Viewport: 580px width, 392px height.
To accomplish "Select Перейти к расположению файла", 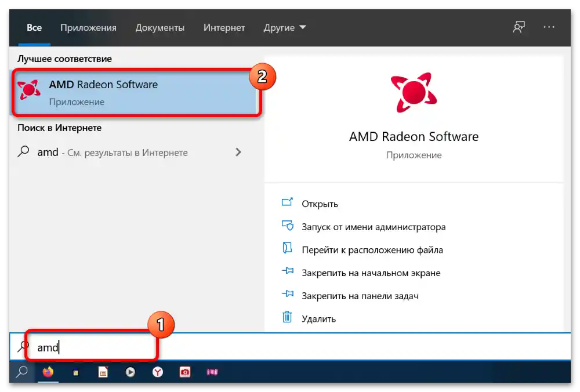I will (372, 250).
